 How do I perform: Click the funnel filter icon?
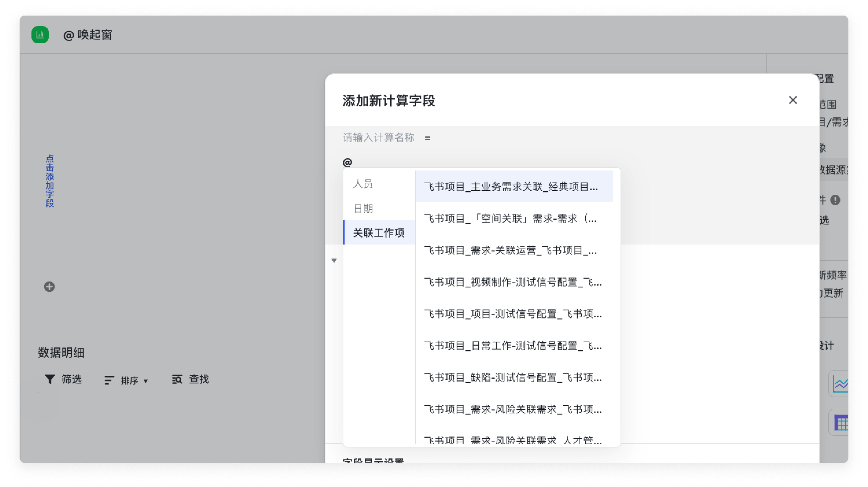click(x=50, y=379)
